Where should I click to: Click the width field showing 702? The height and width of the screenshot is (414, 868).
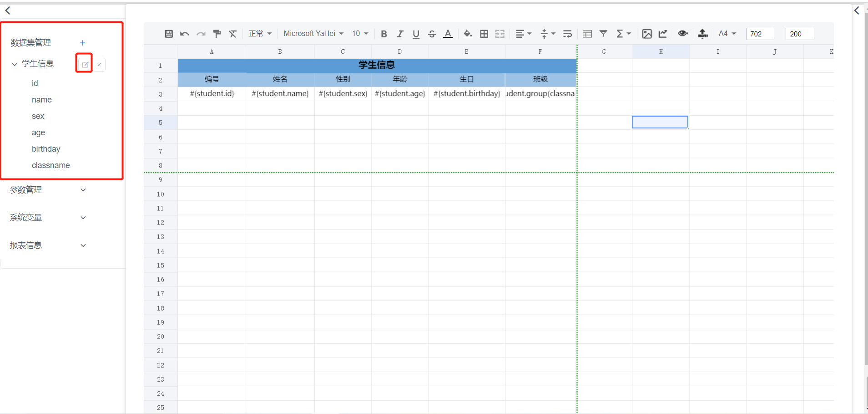coord(760,34)
